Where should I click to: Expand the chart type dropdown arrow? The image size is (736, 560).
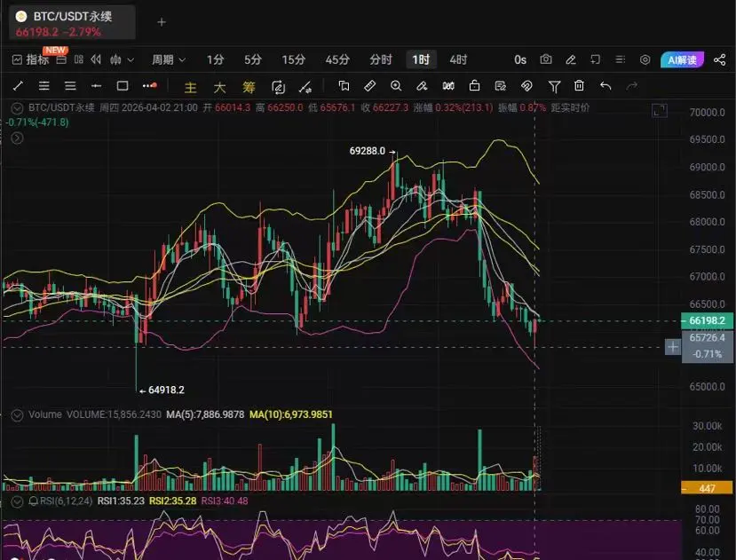(x=131, y=60)
